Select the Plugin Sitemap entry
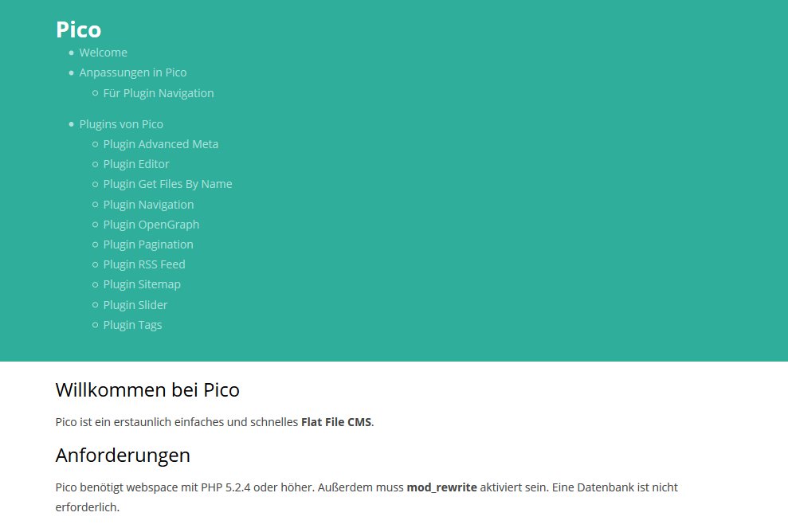Viewport: 788px width, 532px height. click(x=141, y=284)
